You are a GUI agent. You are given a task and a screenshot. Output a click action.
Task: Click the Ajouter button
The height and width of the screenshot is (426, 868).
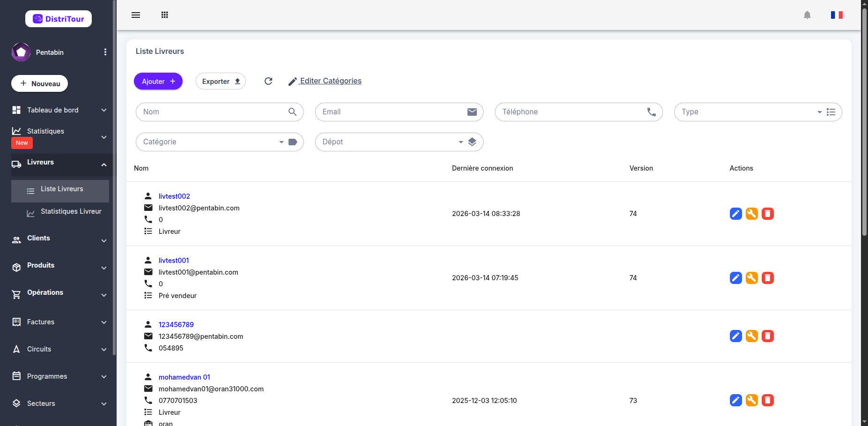click(158, 81)
